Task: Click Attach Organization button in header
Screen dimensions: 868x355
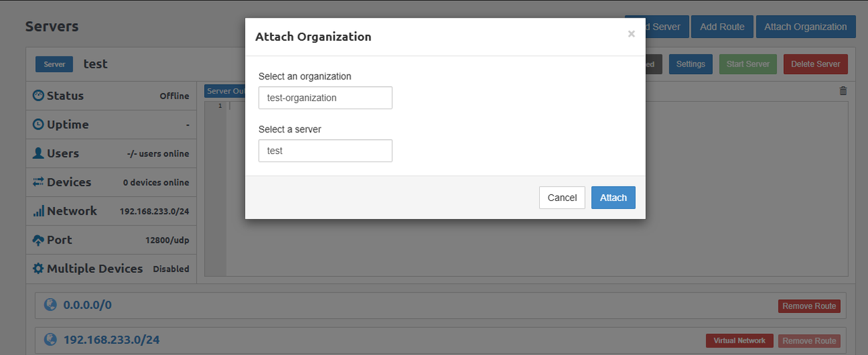Action: tap(806, 26)
